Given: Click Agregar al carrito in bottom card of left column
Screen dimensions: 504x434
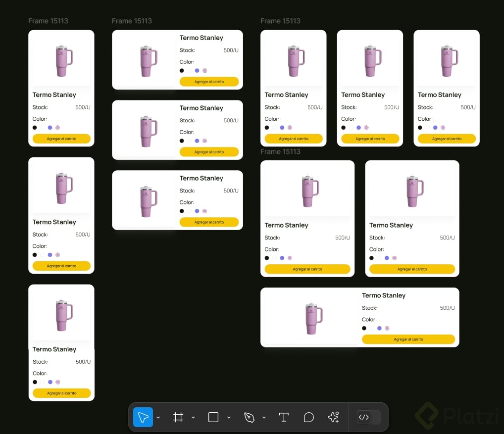Looking at the screenshot, I should tap(62, 393).
